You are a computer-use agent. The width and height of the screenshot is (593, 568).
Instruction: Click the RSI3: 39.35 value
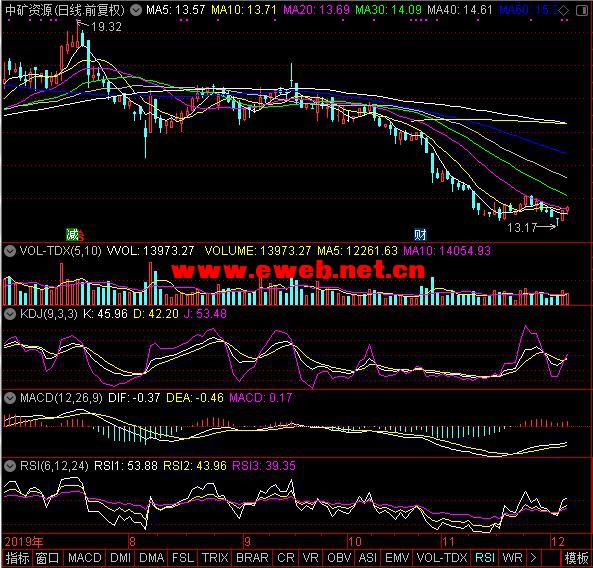[264, 466]
